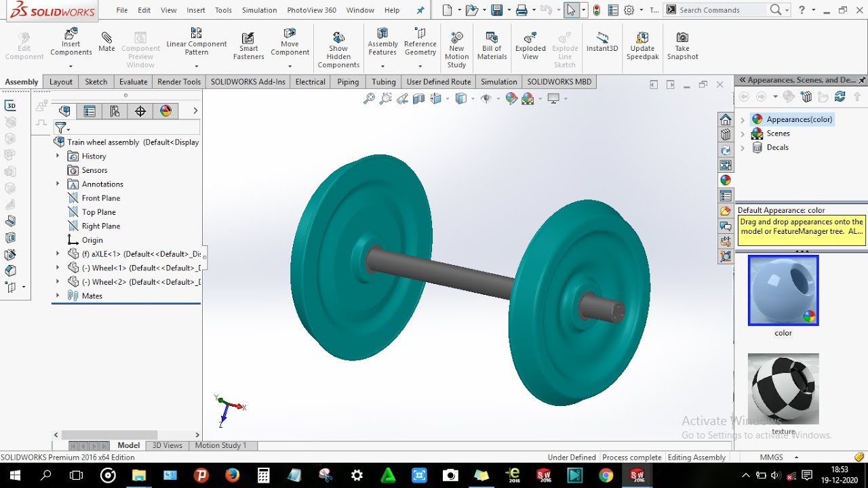The image size is (868, 488).
Task: Open PropertyManager tab icon
Action: (x=90, y=111)
